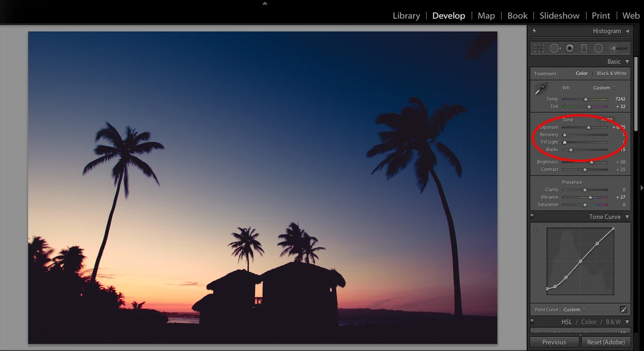Choose the Graduated Filter tool

(x=584, y=48)
